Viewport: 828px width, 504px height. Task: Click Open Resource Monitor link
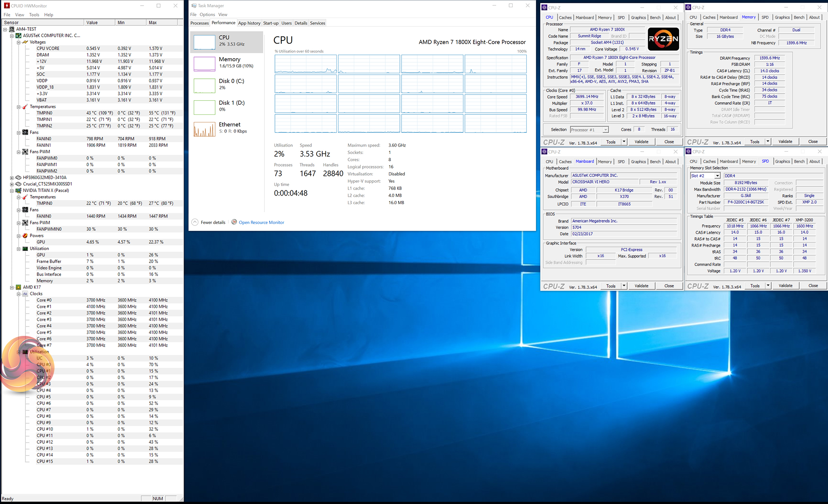[261, 222]
